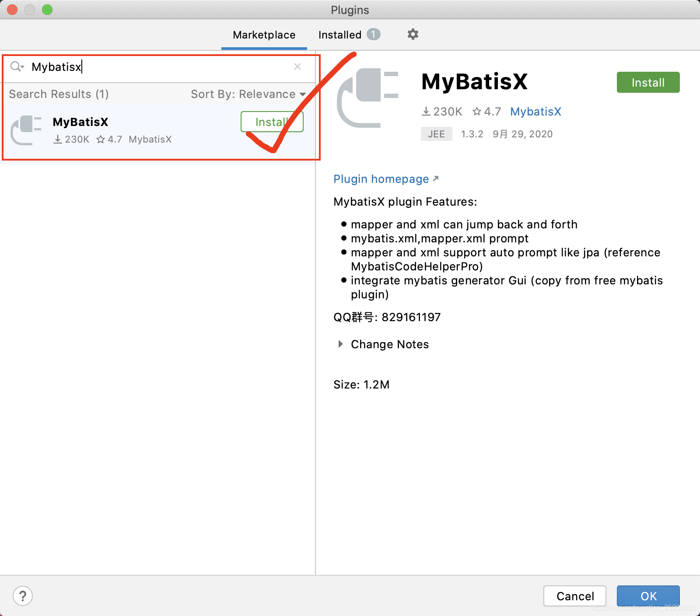Click the search magnifier history icon
Viewport: 700px width, 616px height.
pos(17,66)
